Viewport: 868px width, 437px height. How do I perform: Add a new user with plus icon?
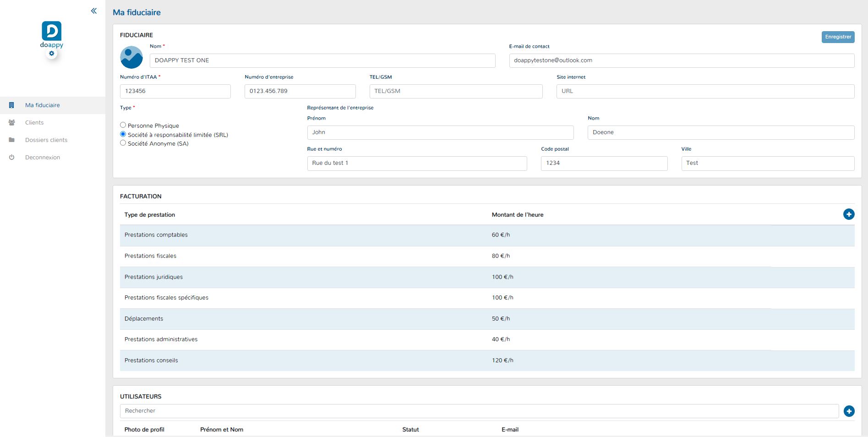(849, 411)
